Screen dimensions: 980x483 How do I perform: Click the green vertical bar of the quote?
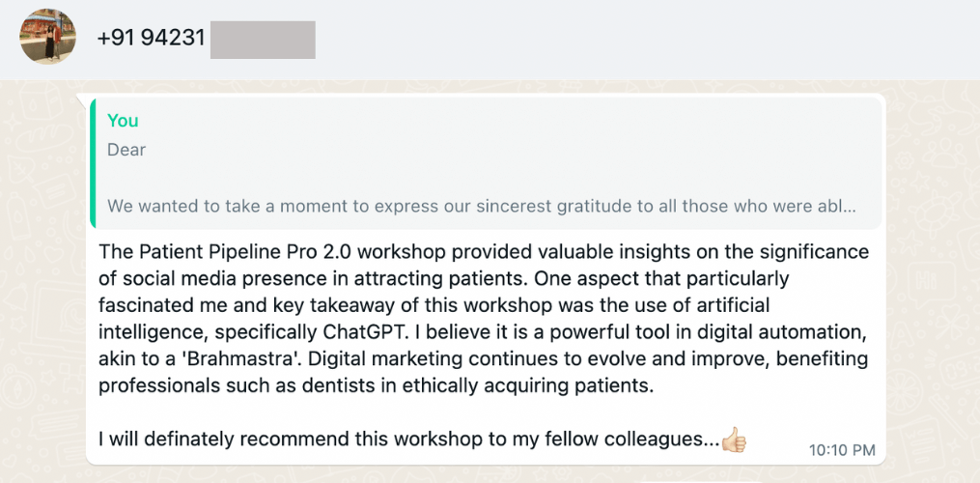coord(93,162)
